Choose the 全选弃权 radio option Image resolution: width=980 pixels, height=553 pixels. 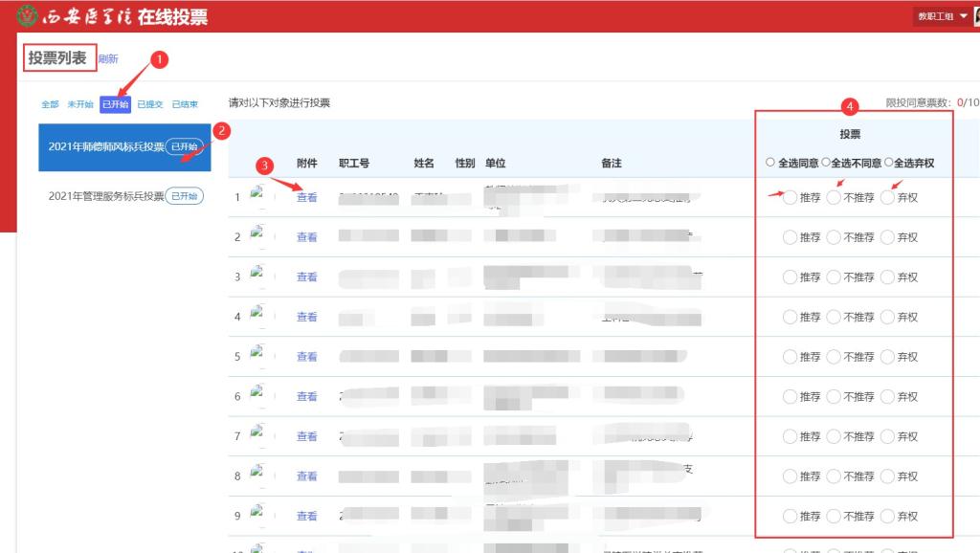[889, 163]
